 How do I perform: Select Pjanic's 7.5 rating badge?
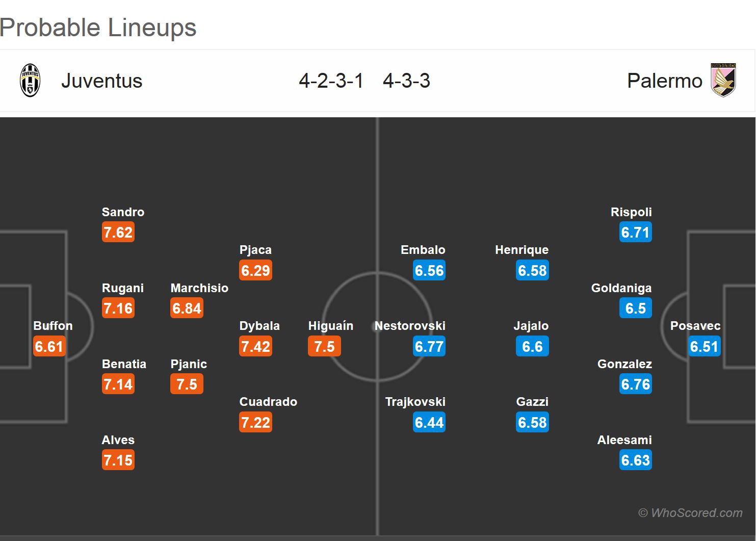187,384
